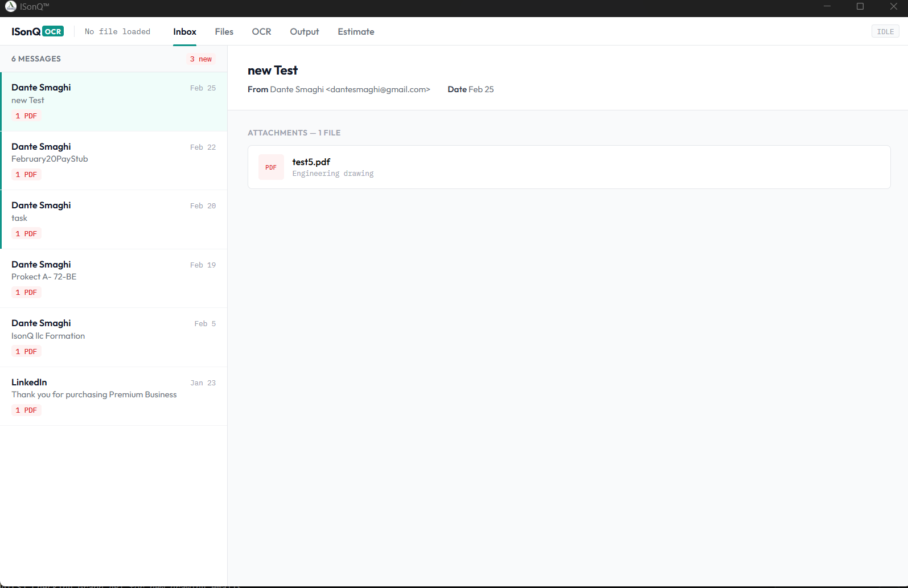Open the Files tab
Screen dimensions: 908x588
click(224, 32)
